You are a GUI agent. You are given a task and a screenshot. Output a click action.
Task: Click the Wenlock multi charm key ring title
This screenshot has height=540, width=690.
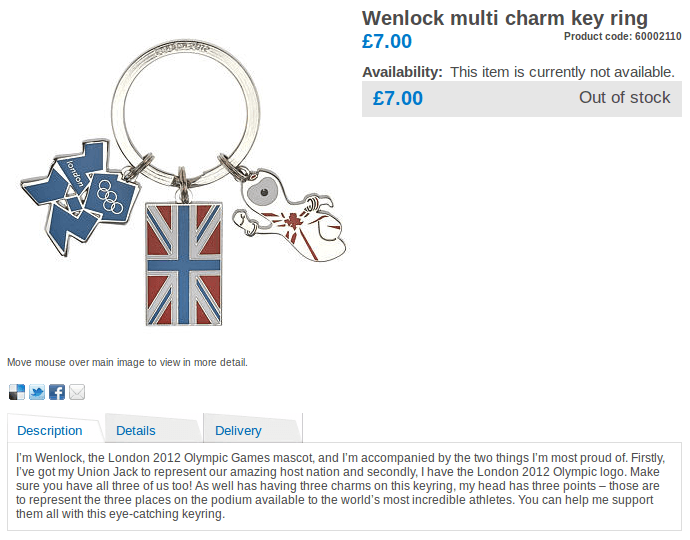[505, 18]
